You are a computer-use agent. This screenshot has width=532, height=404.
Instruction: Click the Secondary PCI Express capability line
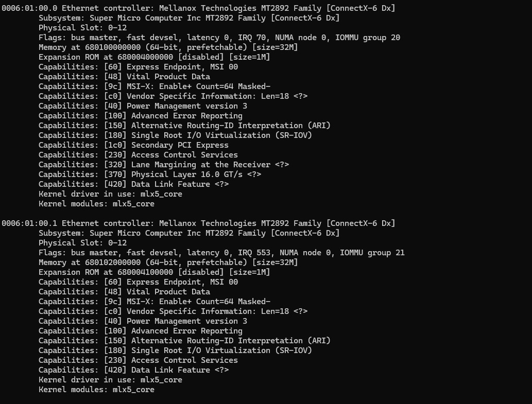[x=133, y=145]
